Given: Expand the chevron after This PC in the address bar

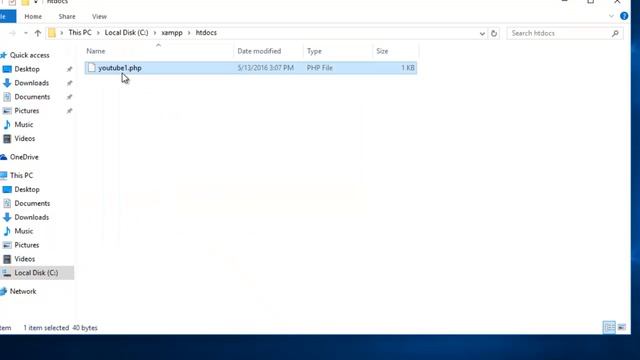Looking at the screenshot, I should pyautogui.click(x=98, y=33).
